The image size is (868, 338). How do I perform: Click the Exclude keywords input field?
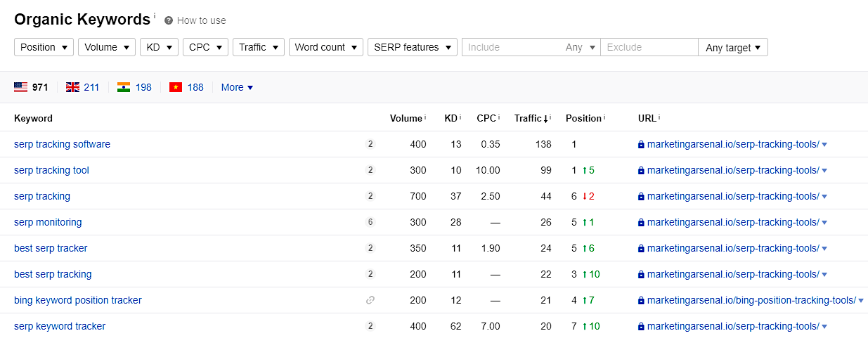(648, 47)
